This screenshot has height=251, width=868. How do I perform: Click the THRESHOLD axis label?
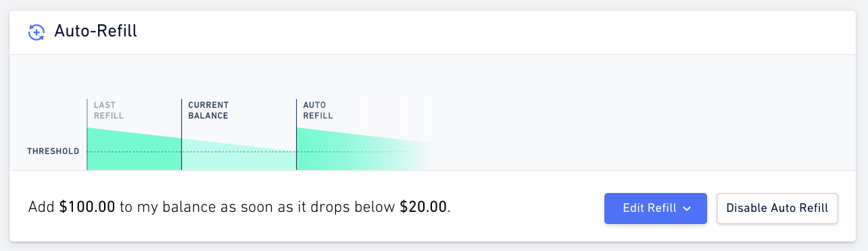point(53,151)
